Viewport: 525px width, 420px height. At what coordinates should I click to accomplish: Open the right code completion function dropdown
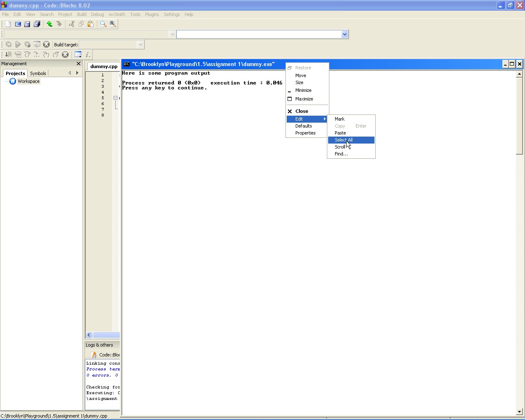pos(345,34)
